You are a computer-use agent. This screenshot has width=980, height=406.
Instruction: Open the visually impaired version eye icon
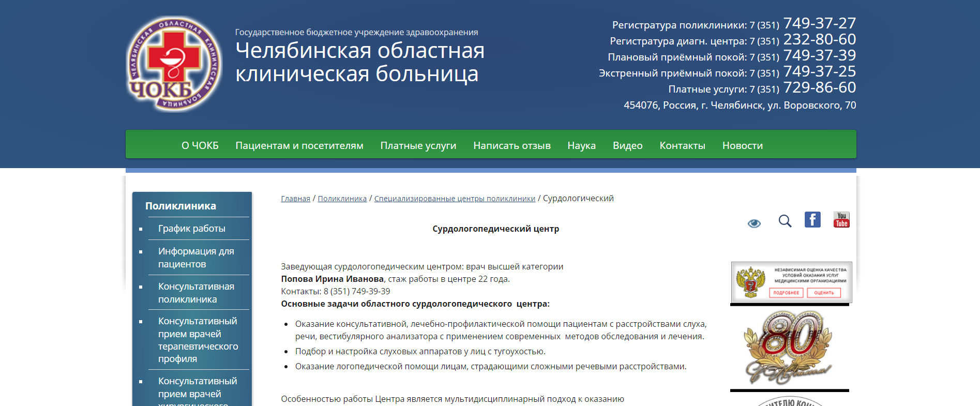[x=754, y=223]
